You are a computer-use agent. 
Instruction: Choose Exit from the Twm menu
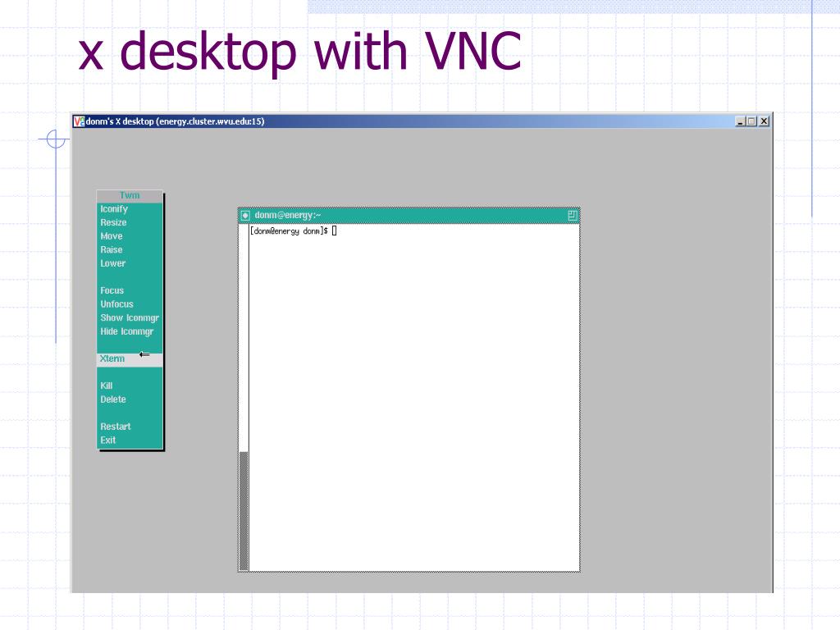click(x=130, y=441)
